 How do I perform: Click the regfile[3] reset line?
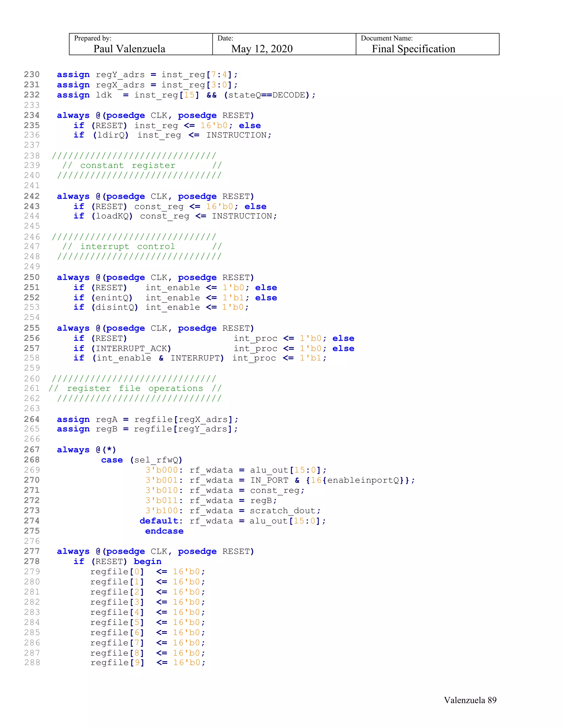(148, 602)
